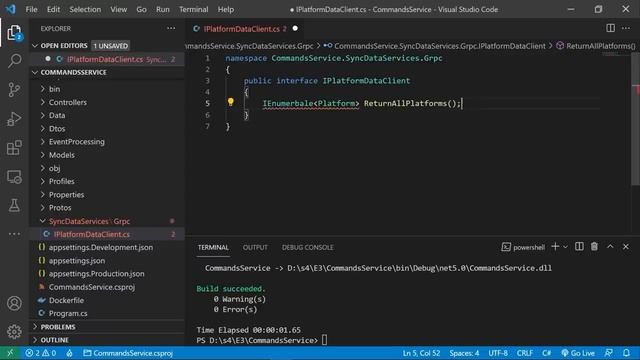The image size is (640, 360).
Task: Open the Selection menu
Action: pos(85,9)
